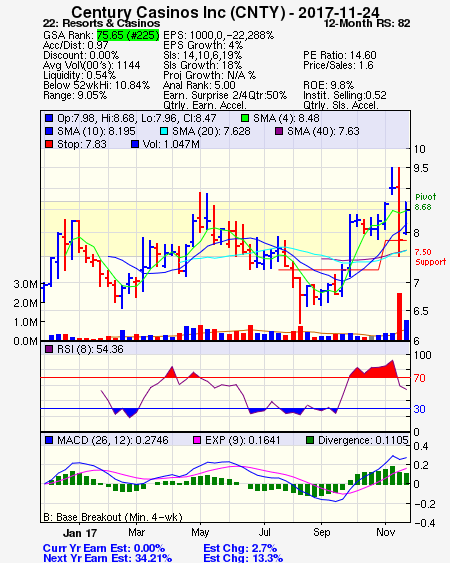Click the 'Below 52wkHi: 10.84%' text
The width and height of the screenshot is (450, 563).
96,85
